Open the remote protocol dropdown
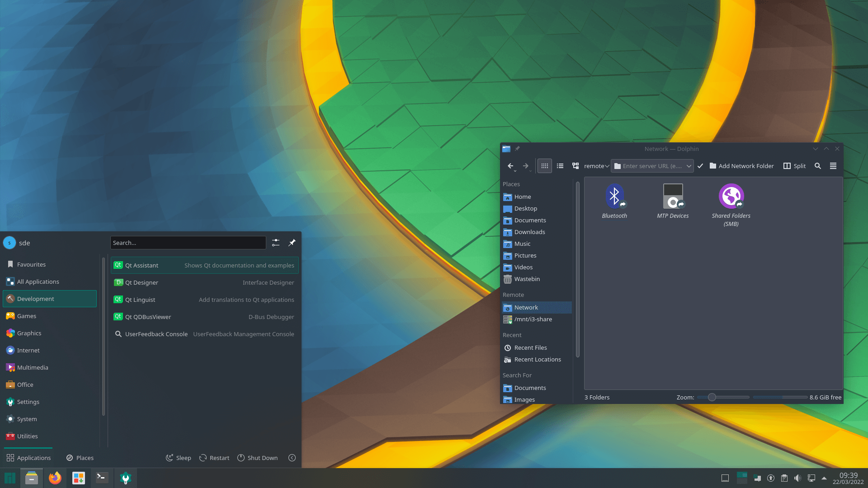This screenshot has height=488, width=868. point(597,166)
